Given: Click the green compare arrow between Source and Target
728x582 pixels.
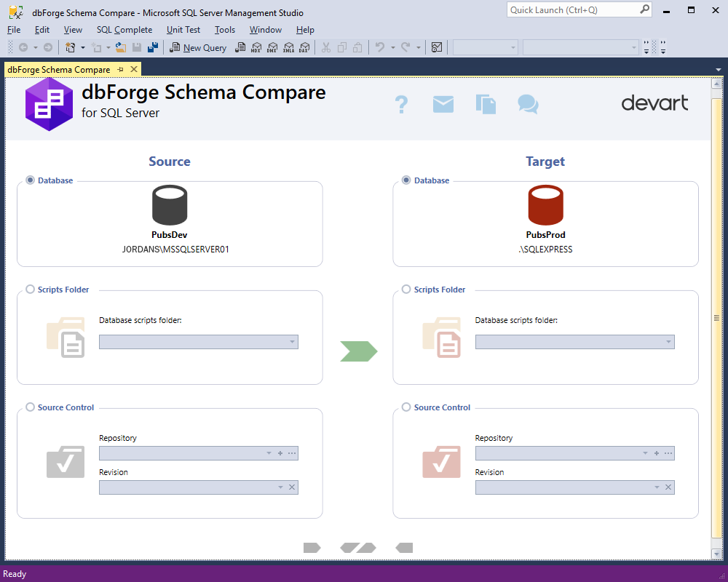Looking at the screenshot, I should (x=358, y=351).
